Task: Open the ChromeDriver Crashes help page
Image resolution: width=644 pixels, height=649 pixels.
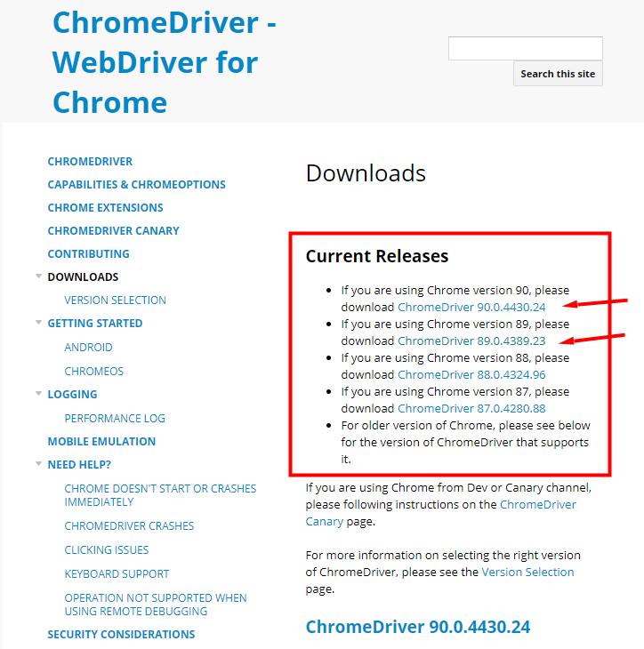Action: tap(129, 526)
